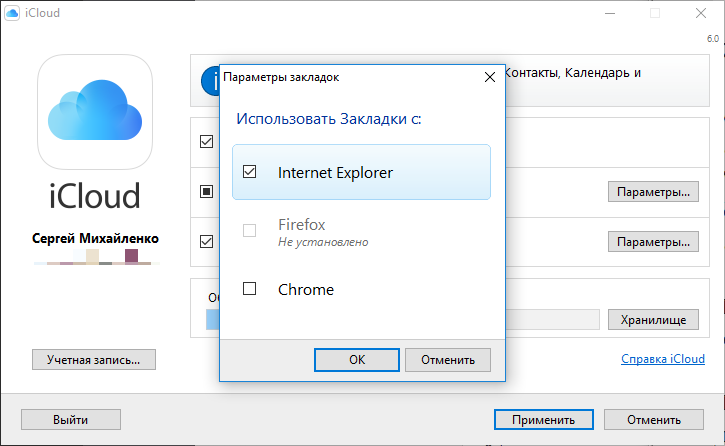Minimize the iCloud window
The width and height of the screenshot is (725, 446).
(610, 13)
